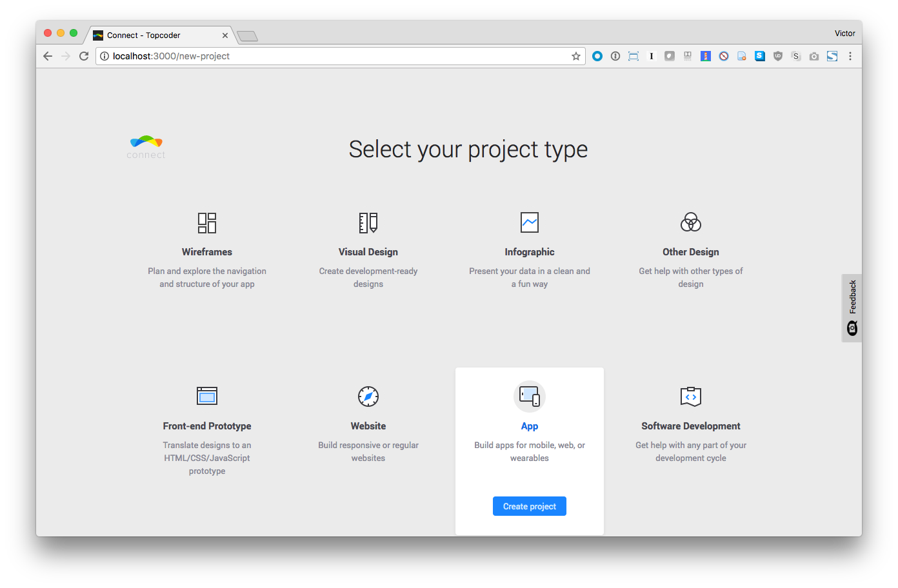Select the Wireframes project type icon
Screen dimensions: 898x588
(x=207, y=222)
